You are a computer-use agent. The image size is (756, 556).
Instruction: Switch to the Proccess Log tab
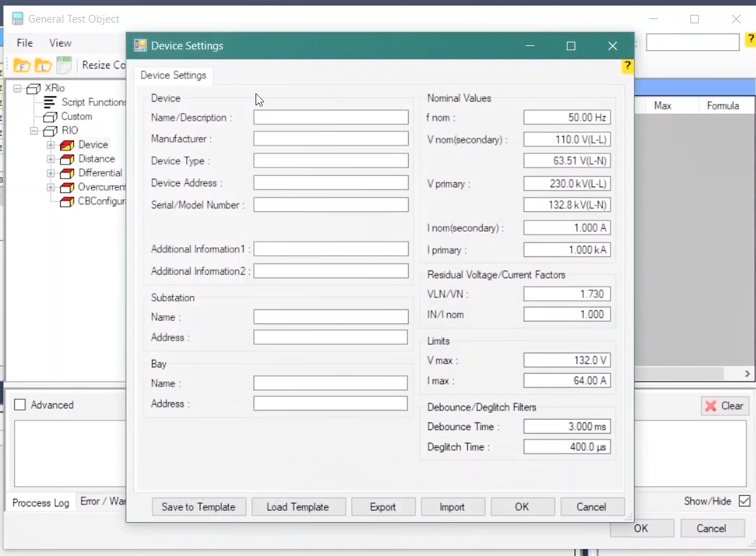[x=41, y=502]
